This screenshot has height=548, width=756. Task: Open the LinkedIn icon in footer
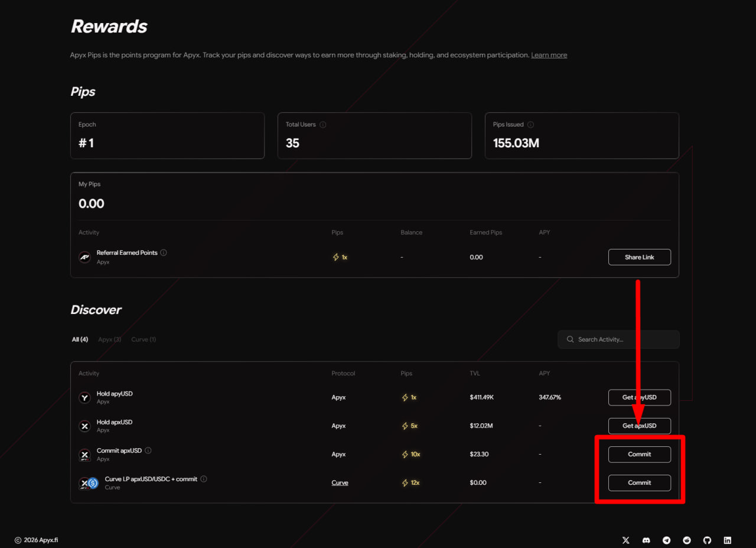(727, 540)
